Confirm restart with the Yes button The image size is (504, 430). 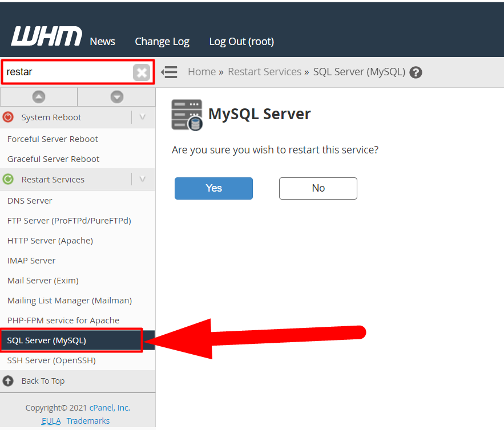(x=213, y=189)
